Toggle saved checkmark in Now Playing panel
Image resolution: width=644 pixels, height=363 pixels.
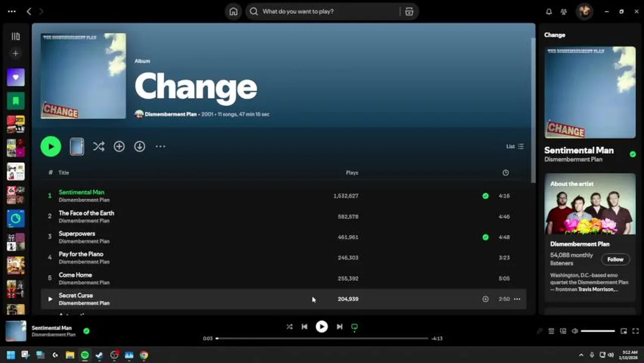tap(632, 154)
